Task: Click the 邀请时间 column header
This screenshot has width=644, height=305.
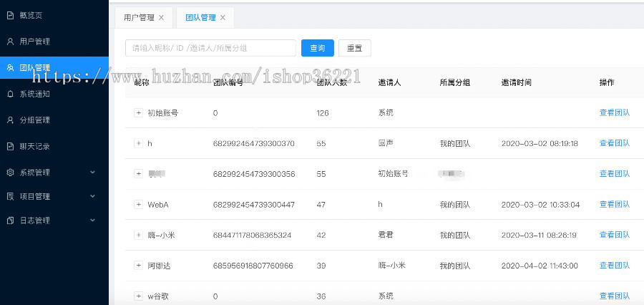Action: (x=516, y=82)
